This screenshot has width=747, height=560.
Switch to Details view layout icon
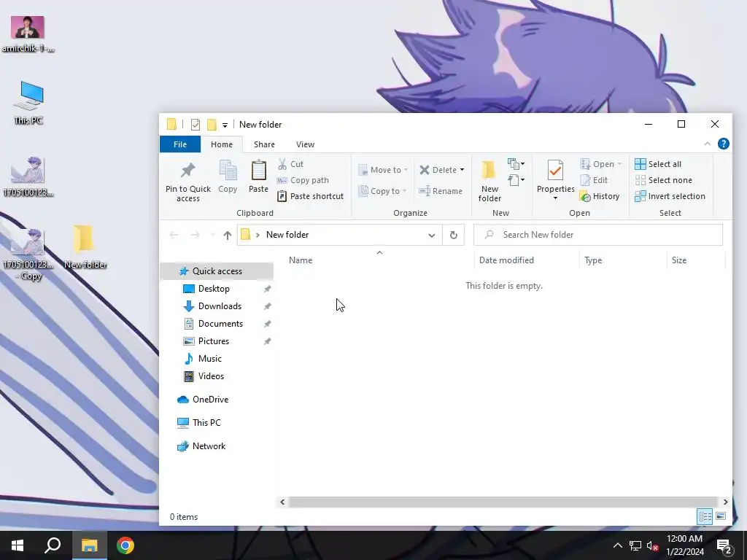click(705, 517)
